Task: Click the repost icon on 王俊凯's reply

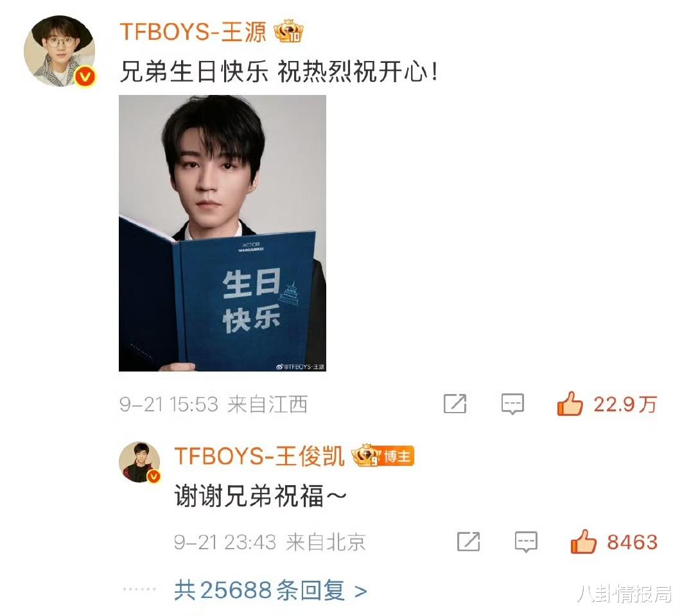Action: point(468,542)
